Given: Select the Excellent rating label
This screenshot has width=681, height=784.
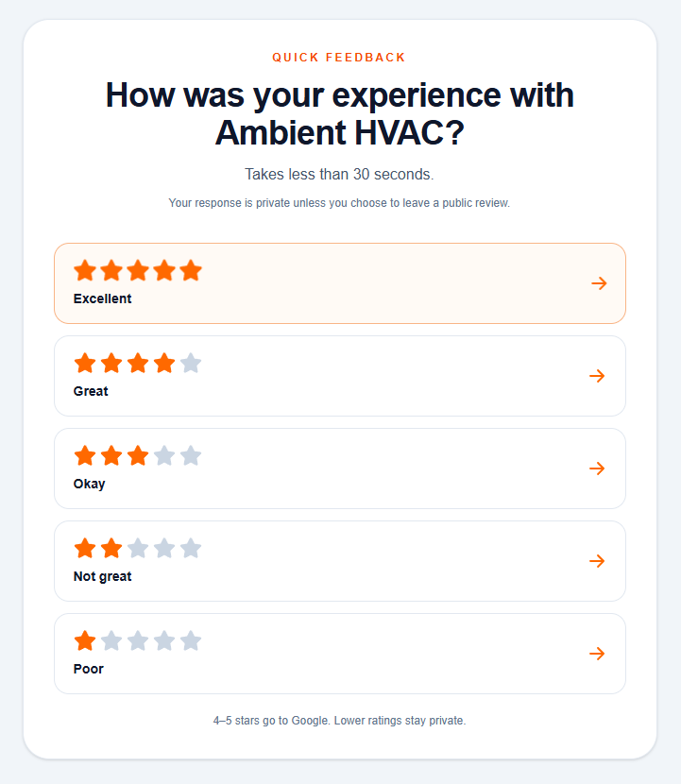Looking at the screenshot, I should tap(102, 298).
